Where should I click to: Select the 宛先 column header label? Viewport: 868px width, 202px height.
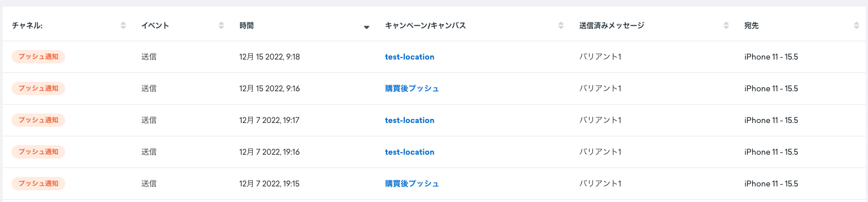[752, 26]
